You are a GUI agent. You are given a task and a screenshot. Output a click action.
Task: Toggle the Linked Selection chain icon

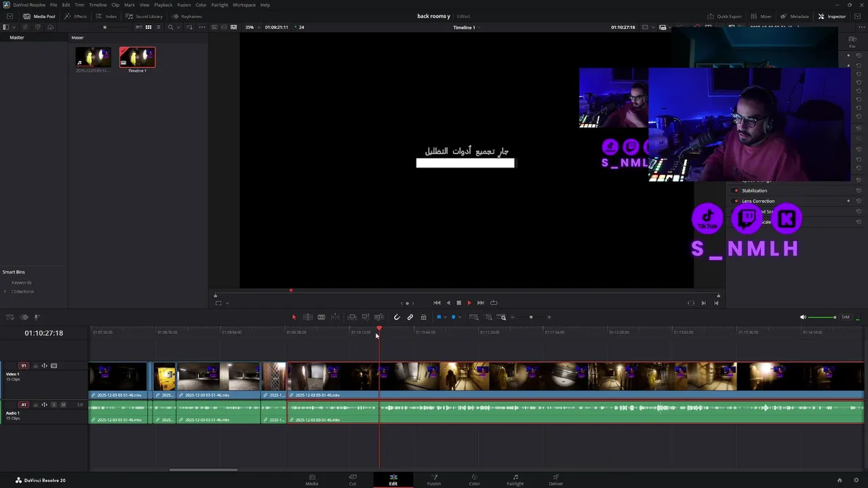coord(410,317)
